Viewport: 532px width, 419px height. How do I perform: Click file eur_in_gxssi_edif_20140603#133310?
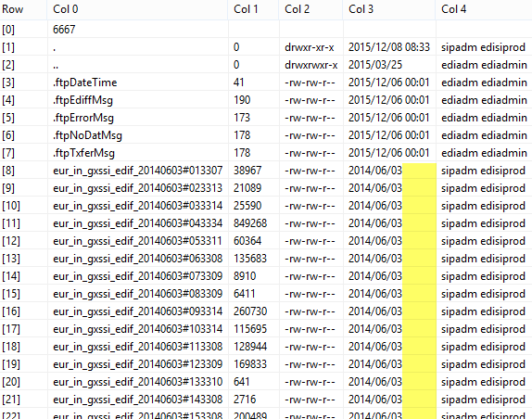click(x=137, y=382)
